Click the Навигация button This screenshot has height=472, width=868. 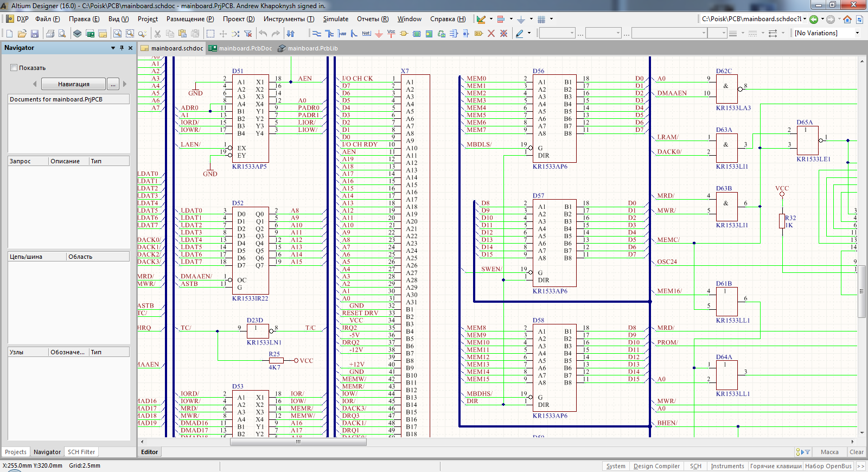click(x=74, y=84)
